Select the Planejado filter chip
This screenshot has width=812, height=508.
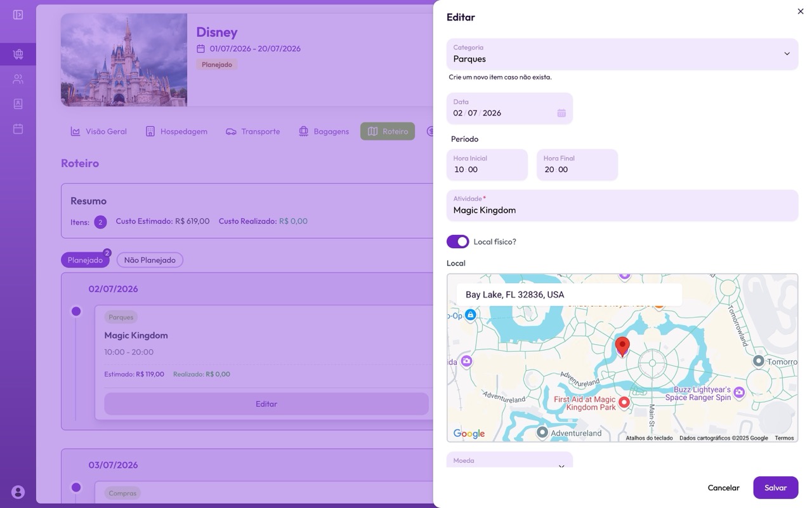click(x=85, y=260)
